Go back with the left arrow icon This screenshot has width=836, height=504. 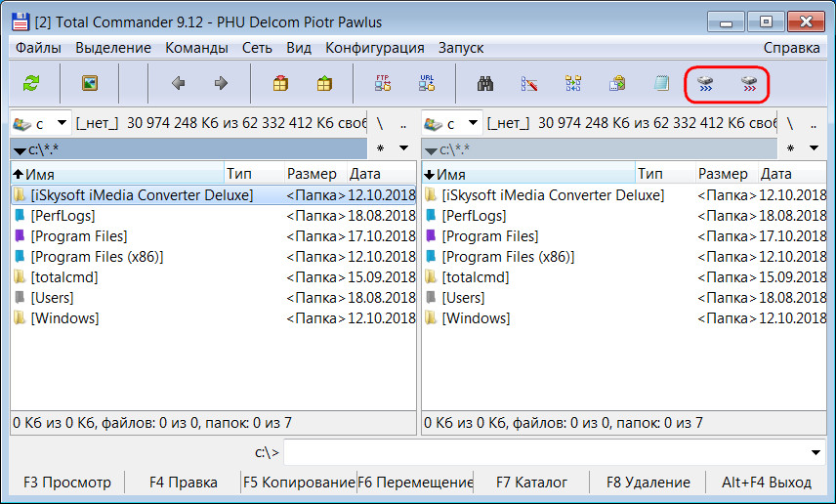click(x=178, y=83)
